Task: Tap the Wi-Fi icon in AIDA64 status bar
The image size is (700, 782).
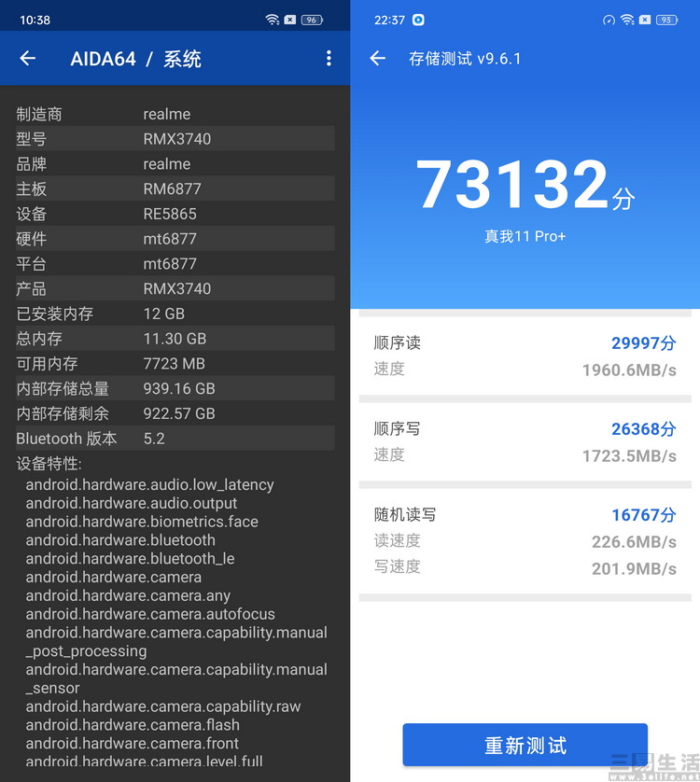Action: click(x=273, y=20)
